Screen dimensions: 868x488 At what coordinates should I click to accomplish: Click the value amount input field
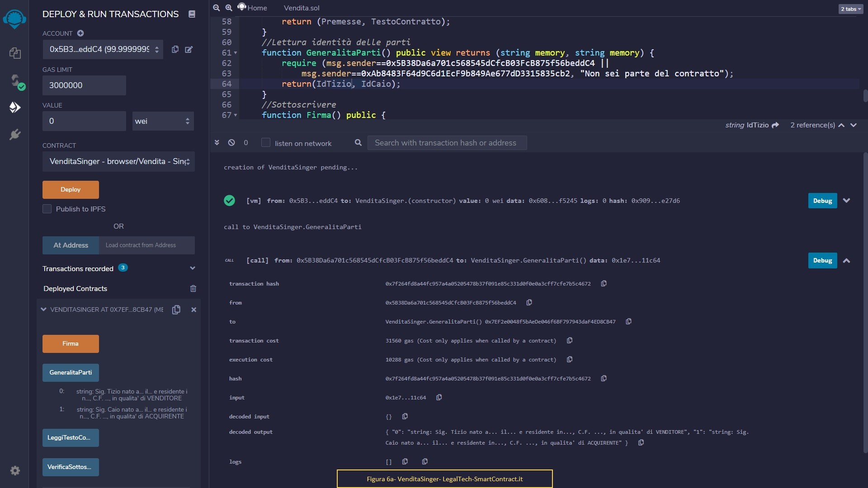point(84,121)
